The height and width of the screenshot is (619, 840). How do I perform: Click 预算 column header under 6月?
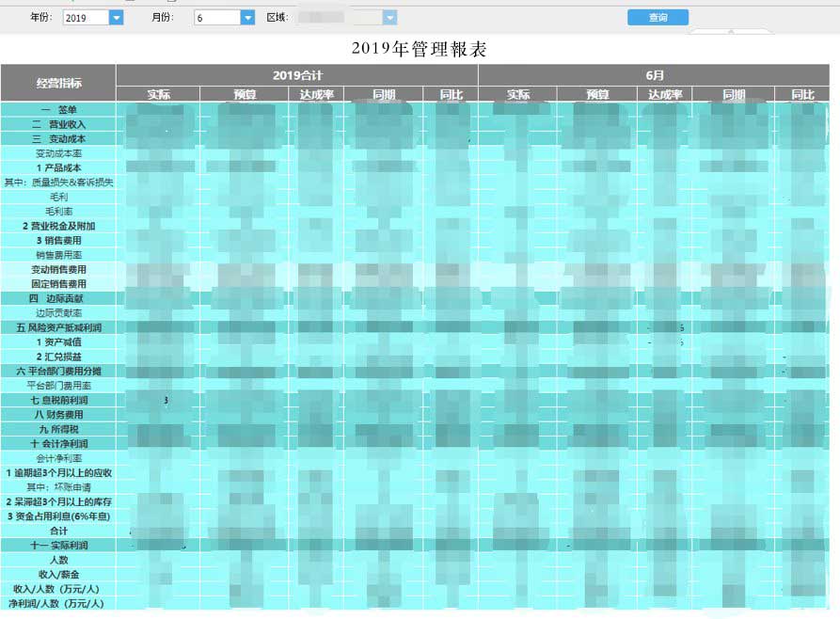click(596, 94)
